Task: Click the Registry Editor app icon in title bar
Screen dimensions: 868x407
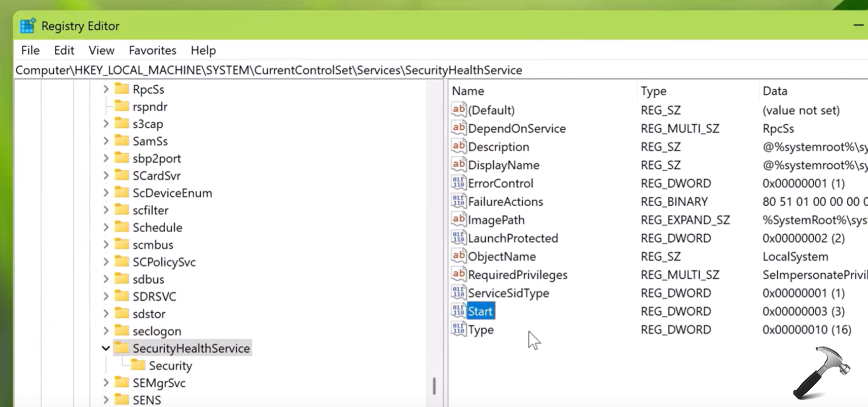Action: click(x=28, y=26)
